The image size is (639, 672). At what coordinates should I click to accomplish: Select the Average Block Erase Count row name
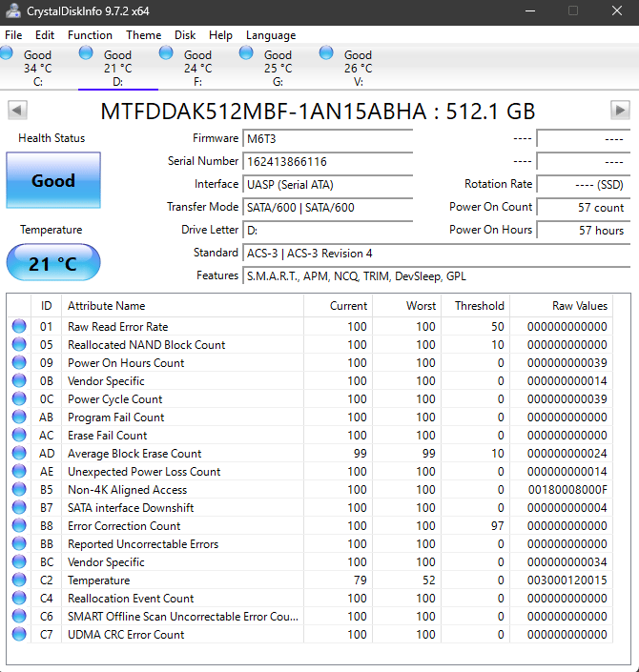(134, 454)
